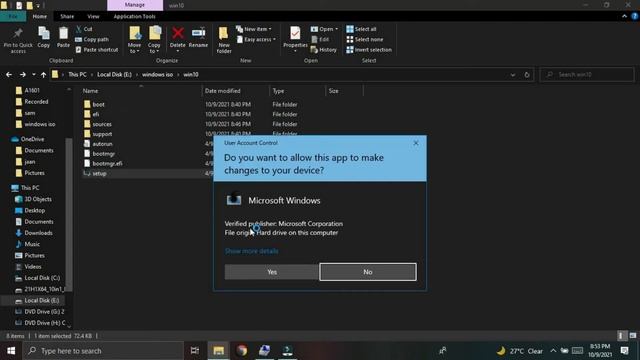Click No in the User Account Control dialog

368,272
